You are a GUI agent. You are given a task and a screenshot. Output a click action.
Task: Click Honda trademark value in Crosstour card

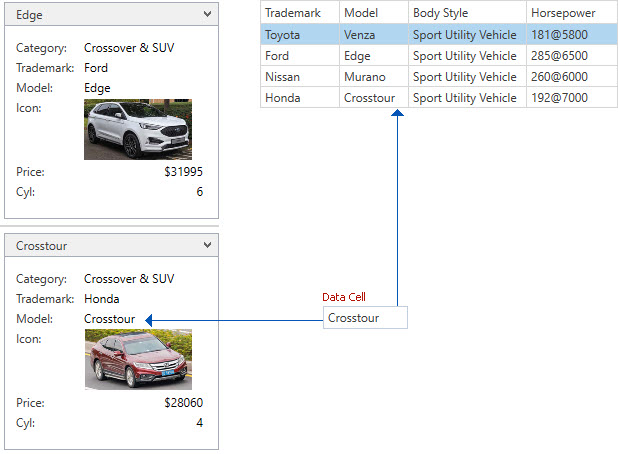tap(102, 299)
